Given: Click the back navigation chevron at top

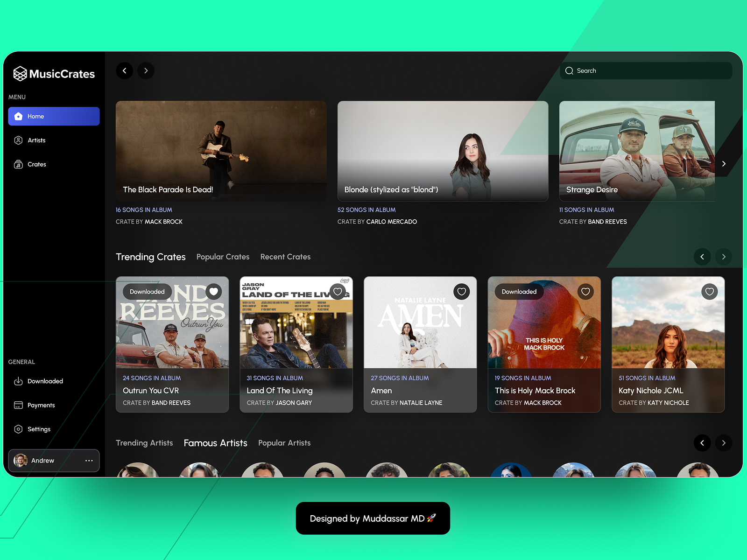Looking at the screenshot, I should (x=124, y=70).
